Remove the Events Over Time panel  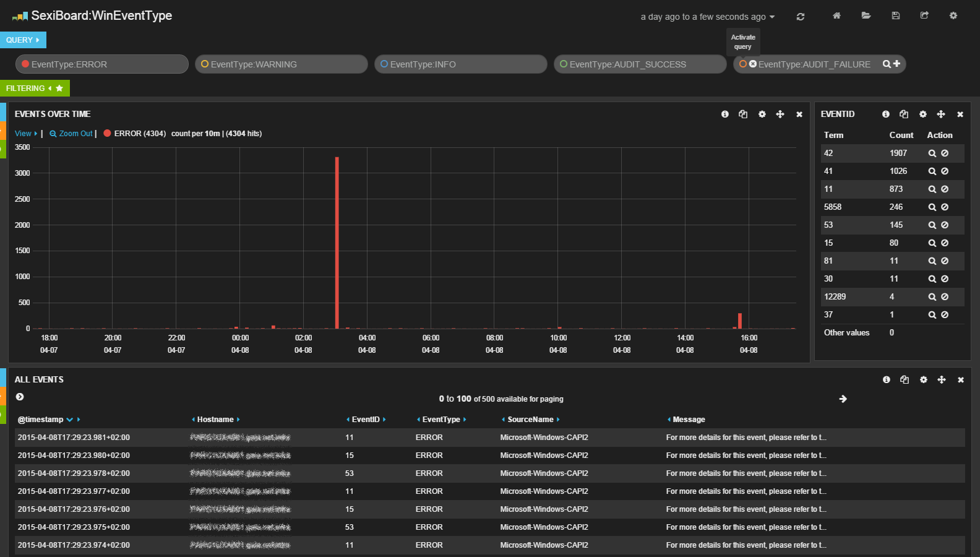click(x=799, y=114)
